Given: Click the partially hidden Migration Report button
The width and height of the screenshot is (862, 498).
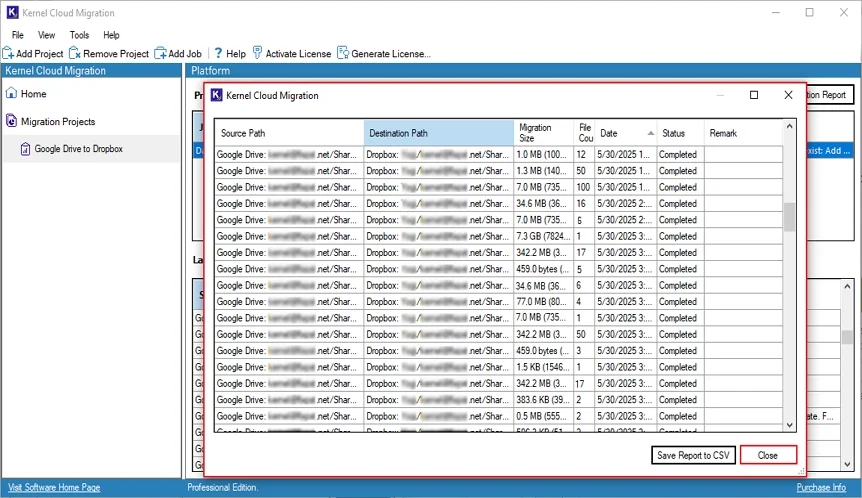Looking at the screenshot, I should click(830, 95).
